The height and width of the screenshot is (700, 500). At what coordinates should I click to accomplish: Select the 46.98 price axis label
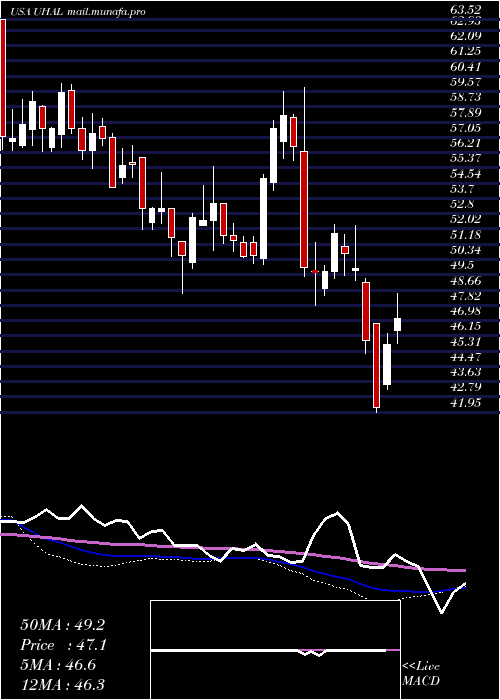pyautogui.click(x=466, y=311)
